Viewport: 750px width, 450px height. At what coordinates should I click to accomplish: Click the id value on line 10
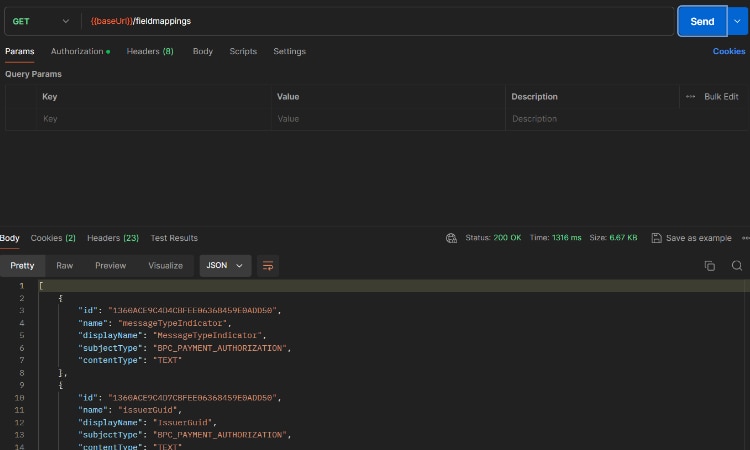(192, 398)
